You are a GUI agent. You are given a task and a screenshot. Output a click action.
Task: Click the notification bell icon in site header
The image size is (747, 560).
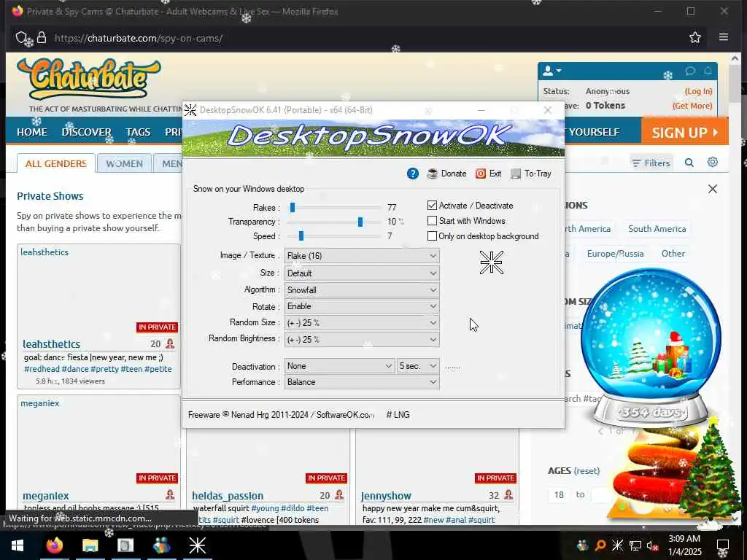tap(708, 71)
